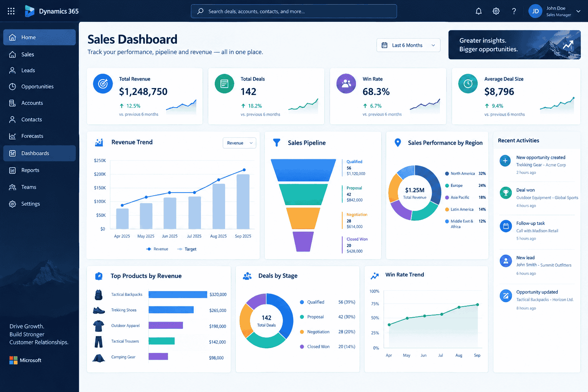
Task: Click the region map pin icon
Action: (398, 143)
